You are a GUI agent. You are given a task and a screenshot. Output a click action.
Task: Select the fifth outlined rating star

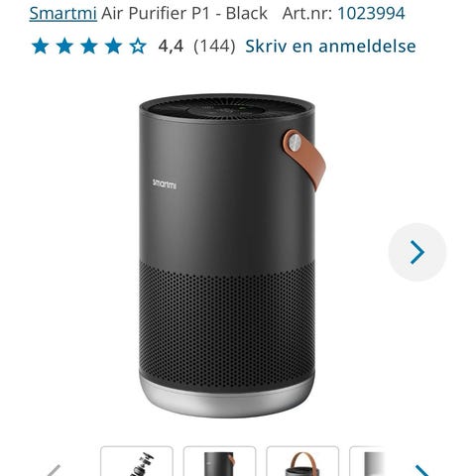[138, 46]
